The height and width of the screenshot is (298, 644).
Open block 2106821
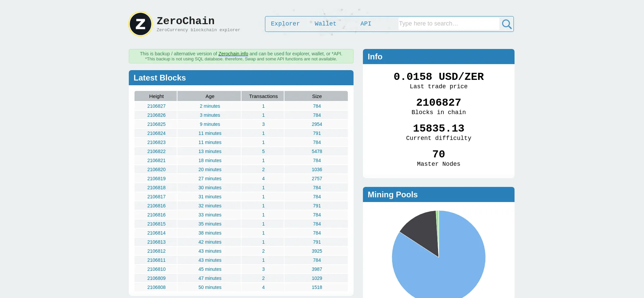[x=156, y=160]
